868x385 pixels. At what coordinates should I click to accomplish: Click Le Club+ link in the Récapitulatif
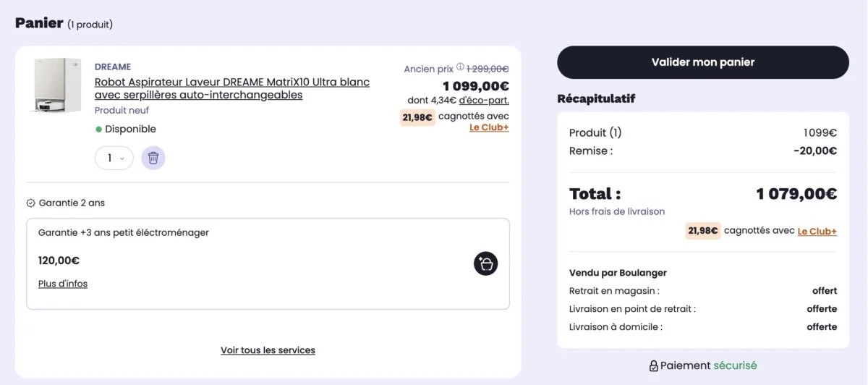[x=817, y=232]
